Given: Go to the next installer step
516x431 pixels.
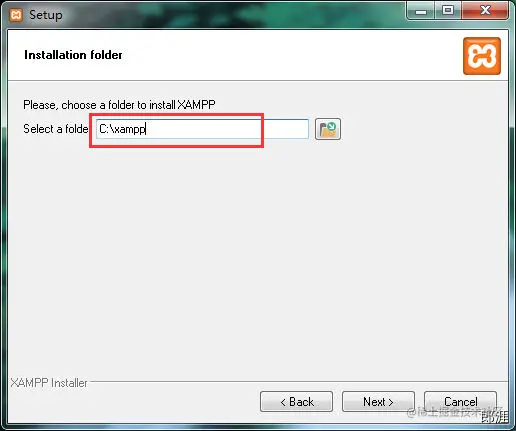Looking at the screenshot, I should click(x=378, y=402).
